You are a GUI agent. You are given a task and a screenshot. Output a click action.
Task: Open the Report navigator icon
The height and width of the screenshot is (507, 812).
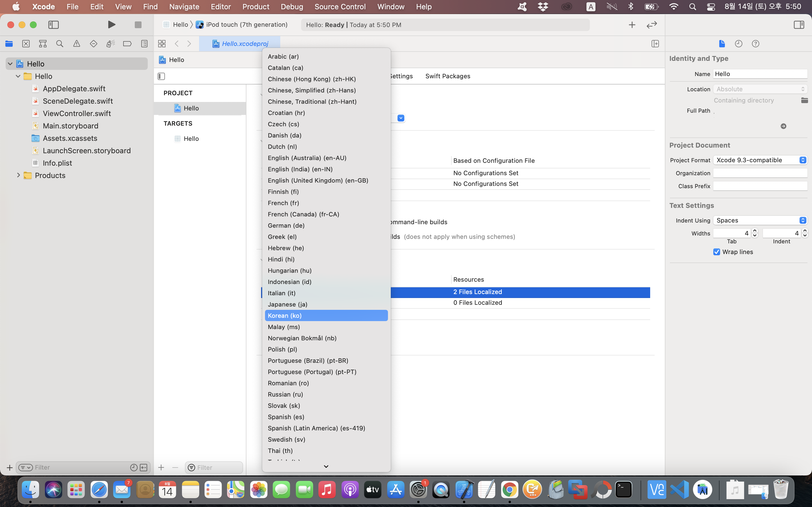pos(144,44)
